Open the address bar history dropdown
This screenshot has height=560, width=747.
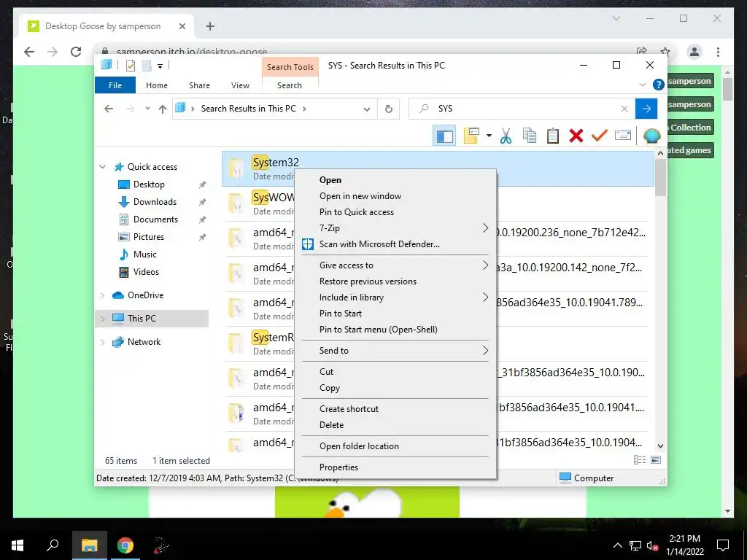(x=367, y=109)
